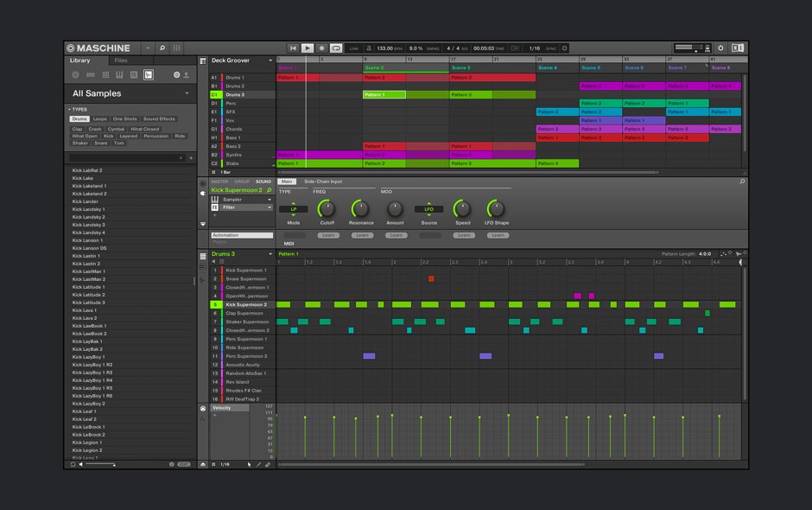Click the Record button in transport
The width and height of the screenshot is (812, 510).
click(321, 48)
